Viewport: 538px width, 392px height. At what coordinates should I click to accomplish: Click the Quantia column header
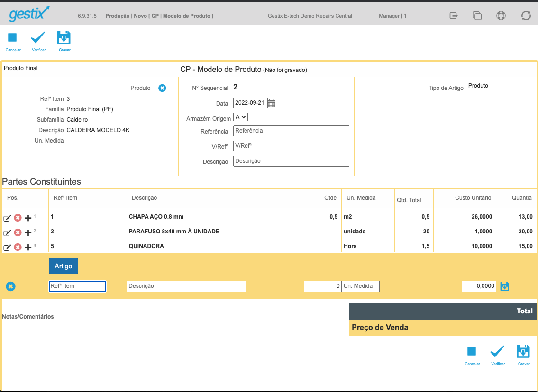522,198
